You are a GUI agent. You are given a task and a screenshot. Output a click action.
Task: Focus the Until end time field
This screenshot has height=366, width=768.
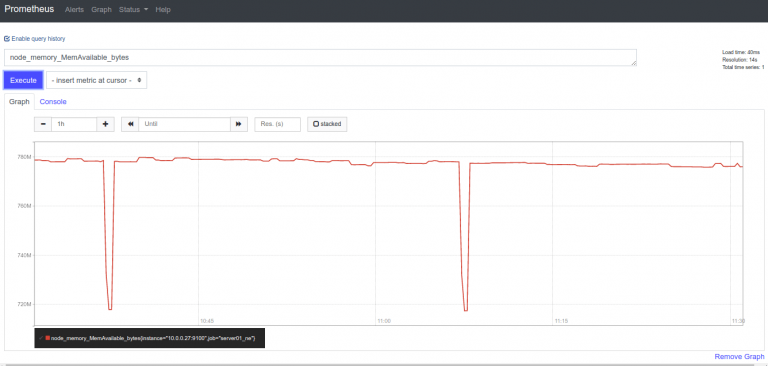click(x=185, y=124)
